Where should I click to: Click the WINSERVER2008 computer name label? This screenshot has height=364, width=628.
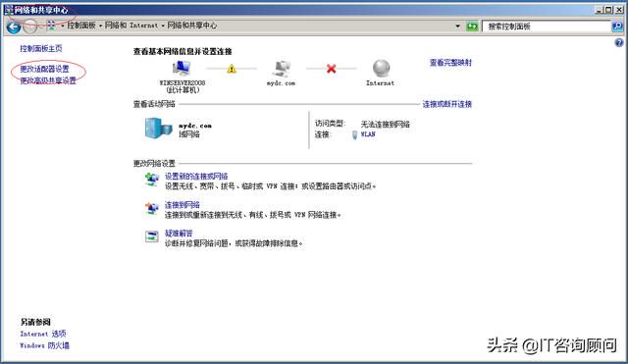pyautogui.click(x=183, y=82)
